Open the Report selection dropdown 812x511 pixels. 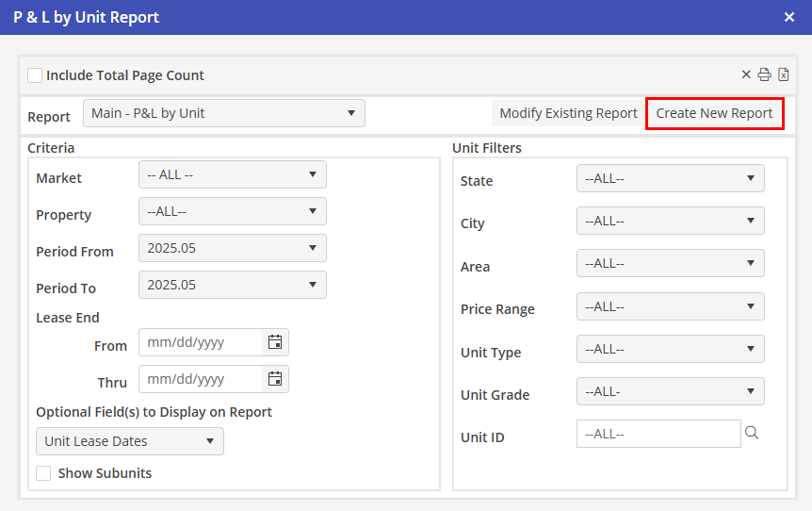pos(224,113)
